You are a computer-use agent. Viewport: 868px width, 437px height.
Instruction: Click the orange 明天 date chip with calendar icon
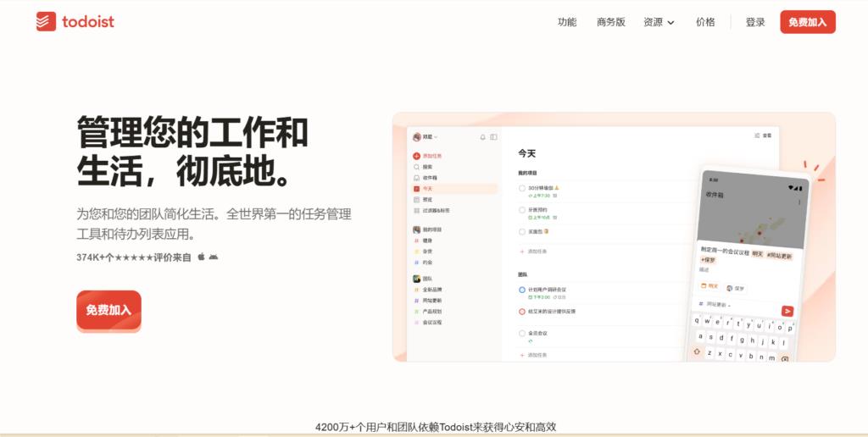pyautogui.click(x=709, y=286)
